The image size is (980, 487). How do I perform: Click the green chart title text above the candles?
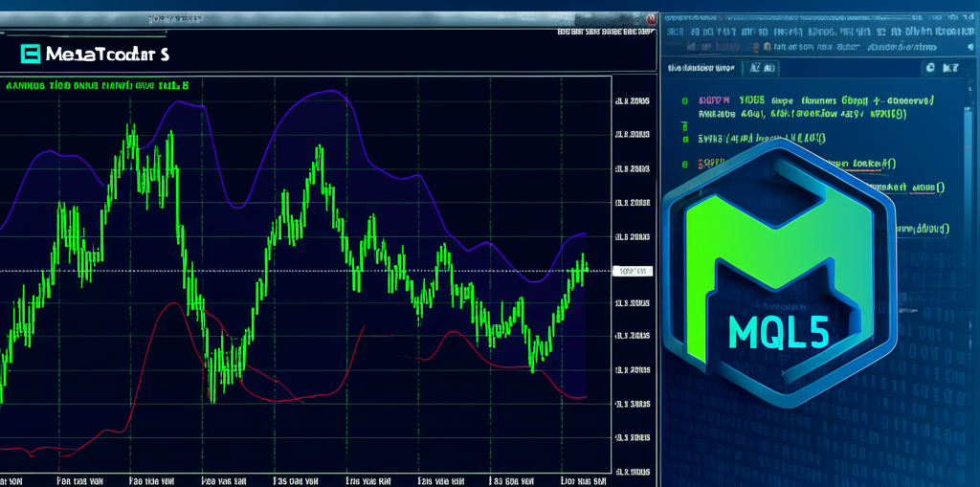click(97, 86)
